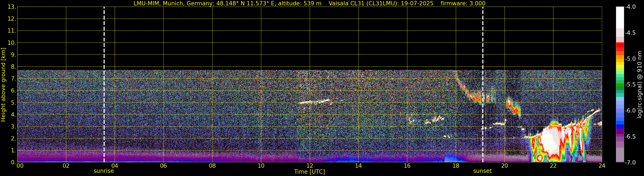
Task: Click the 24 tick on the time axis
Action: (x=602, y=166)
